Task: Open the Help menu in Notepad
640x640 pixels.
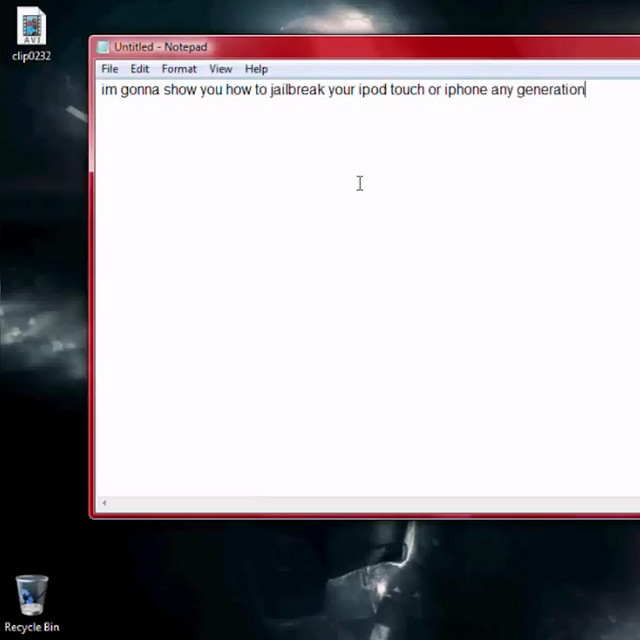Action: 256,69
